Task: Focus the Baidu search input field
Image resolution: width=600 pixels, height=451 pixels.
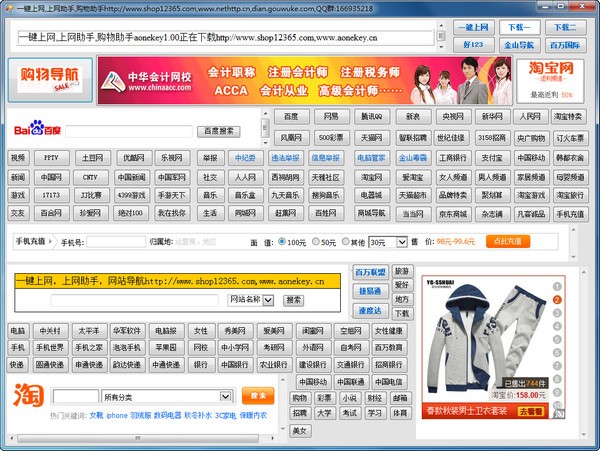Action: click(x=129, y=131)
